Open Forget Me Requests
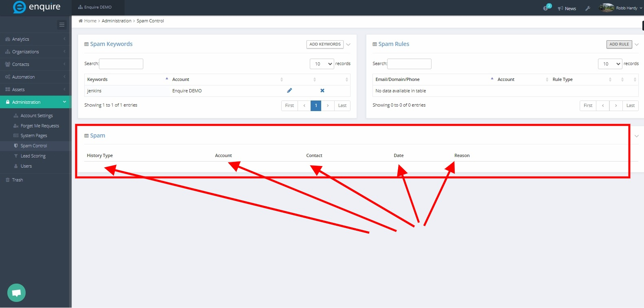 coord(39,126)
